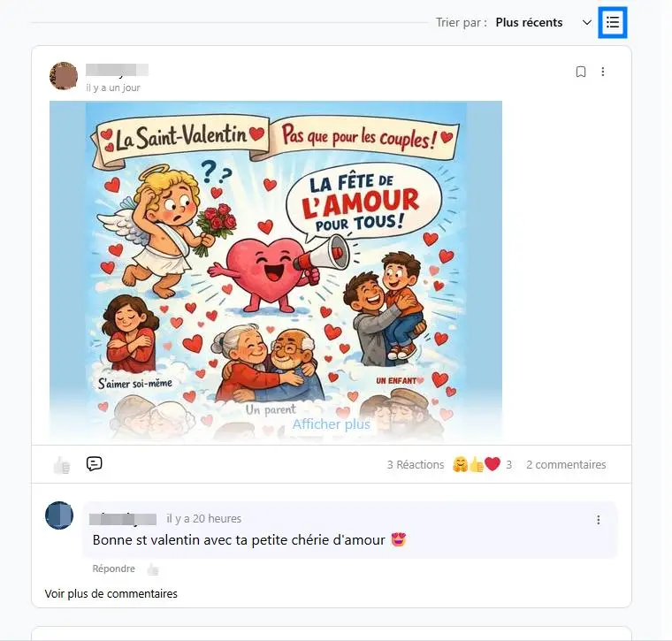
Task: View the "3 Réactions" list
Action: click(416, 464)
